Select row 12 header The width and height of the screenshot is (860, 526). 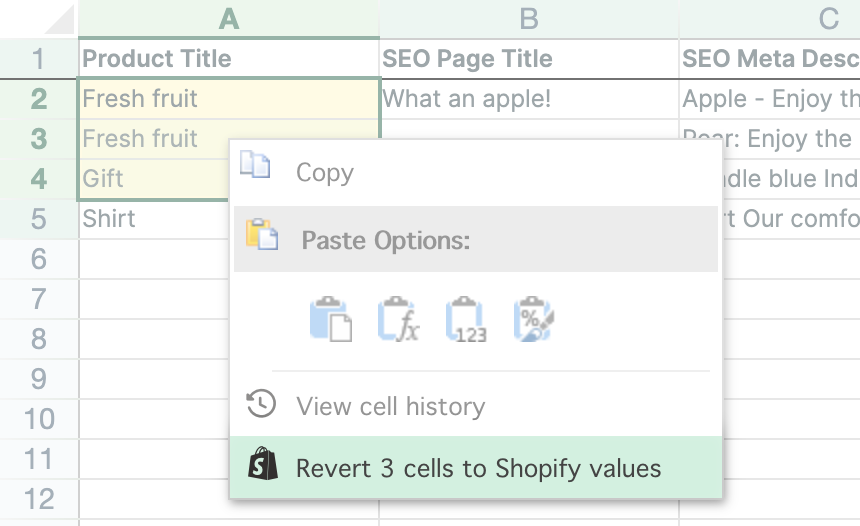[38, 499]
